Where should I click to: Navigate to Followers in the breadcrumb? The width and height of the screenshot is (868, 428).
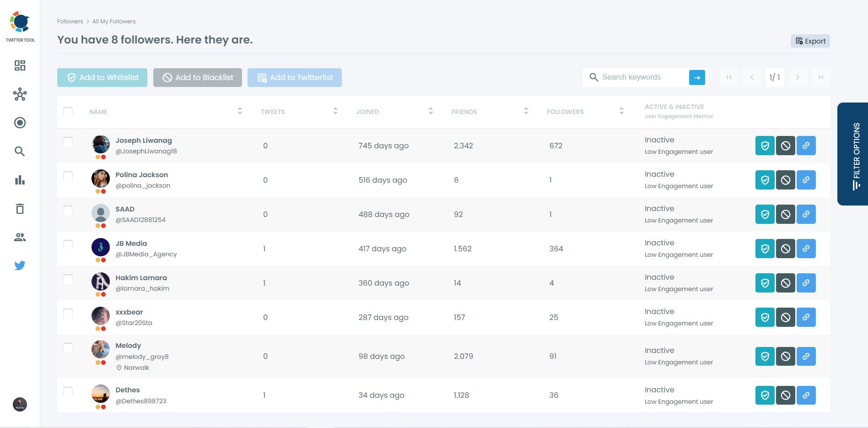click(x=70, y=21)
